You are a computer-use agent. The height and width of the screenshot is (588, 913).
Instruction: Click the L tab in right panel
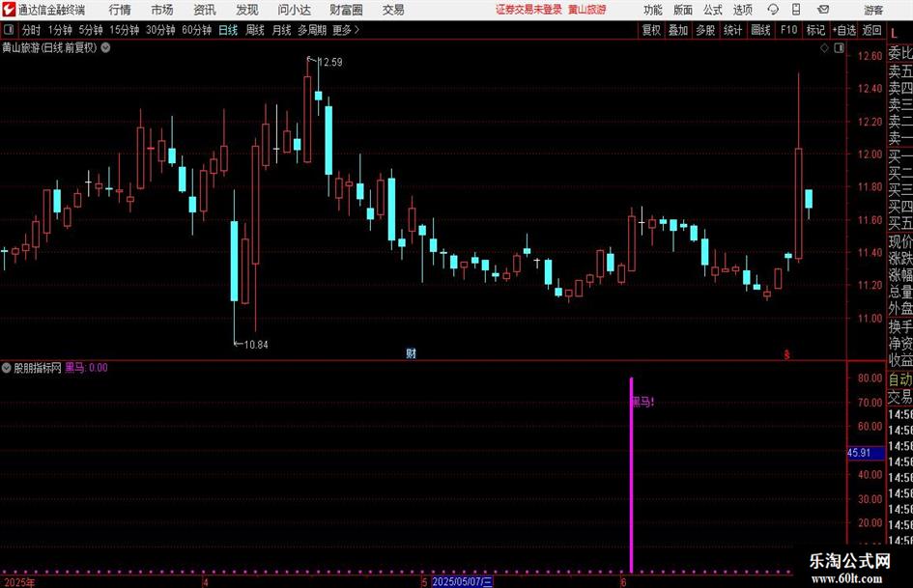894,34
